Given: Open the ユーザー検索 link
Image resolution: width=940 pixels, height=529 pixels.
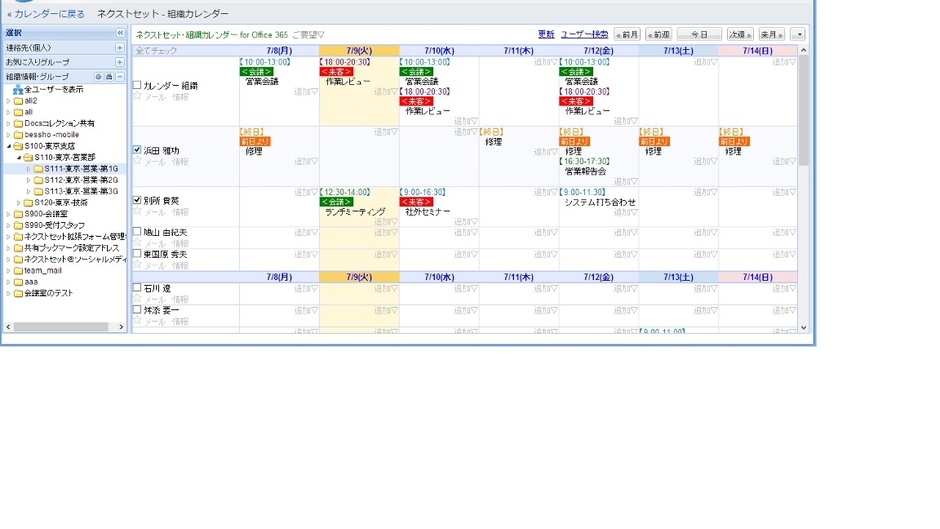Looking at the screenshot, I should pos(584,35).
